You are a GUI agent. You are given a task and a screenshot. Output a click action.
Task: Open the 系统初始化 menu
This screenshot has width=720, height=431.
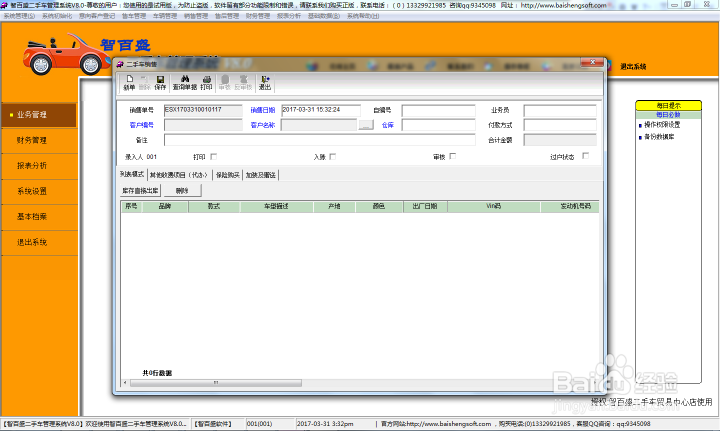[x=57, y=16]
